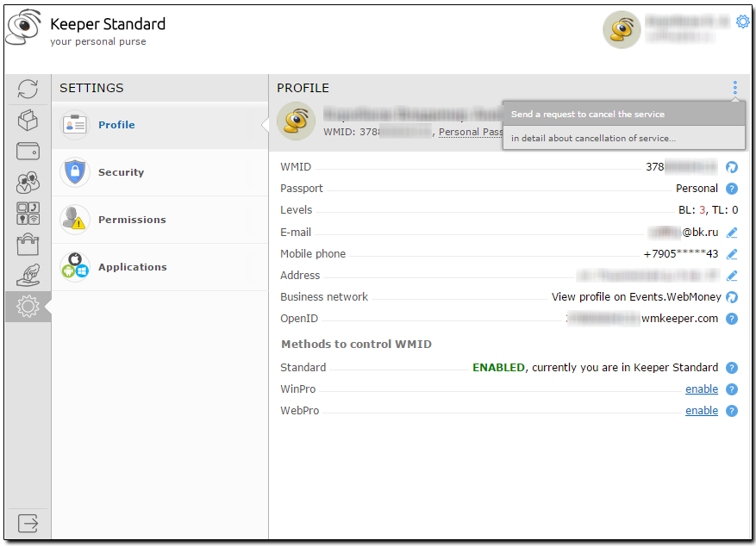Click the Applications platforms icon
756x547 pixels.
pyautogui.click(x=75, y=267)
